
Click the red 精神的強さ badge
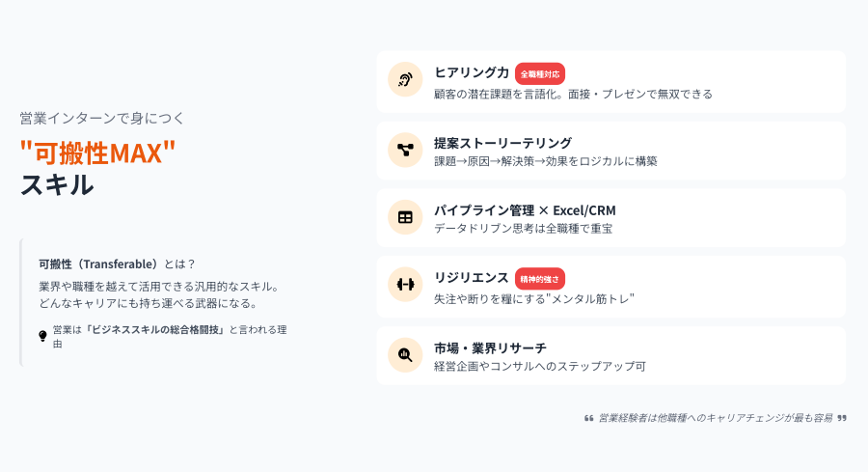(540, 279)
